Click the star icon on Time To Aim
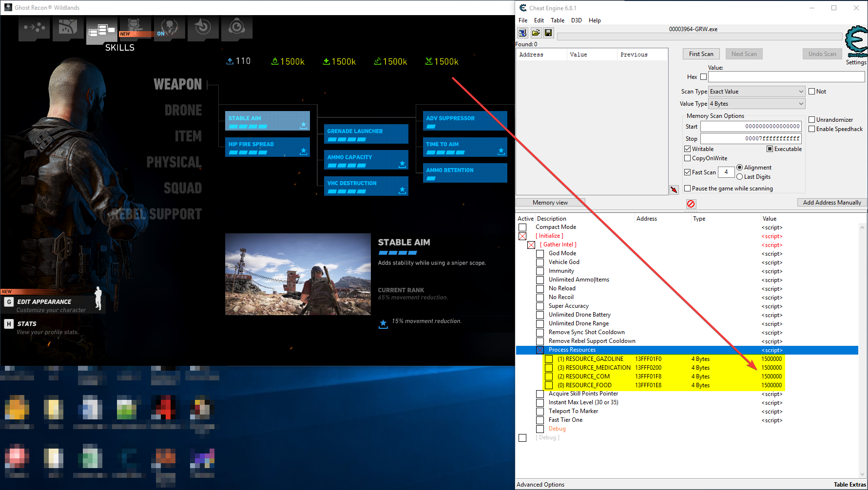This screenshot has height=490, width=868. coord(501,151)
